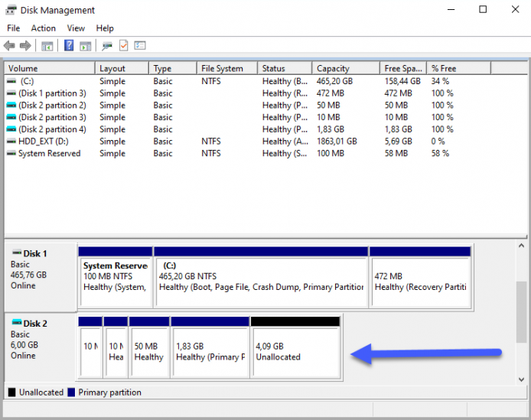Select the (C:) volume row
The height and width of the screenshot is (420, 531).
265,81
